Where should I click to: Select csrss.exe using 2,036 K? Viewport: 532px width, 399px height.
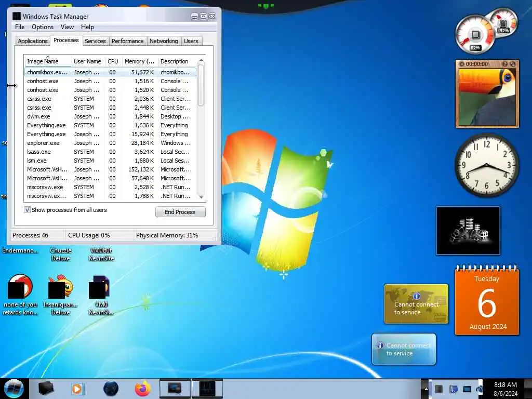point(110,99)
